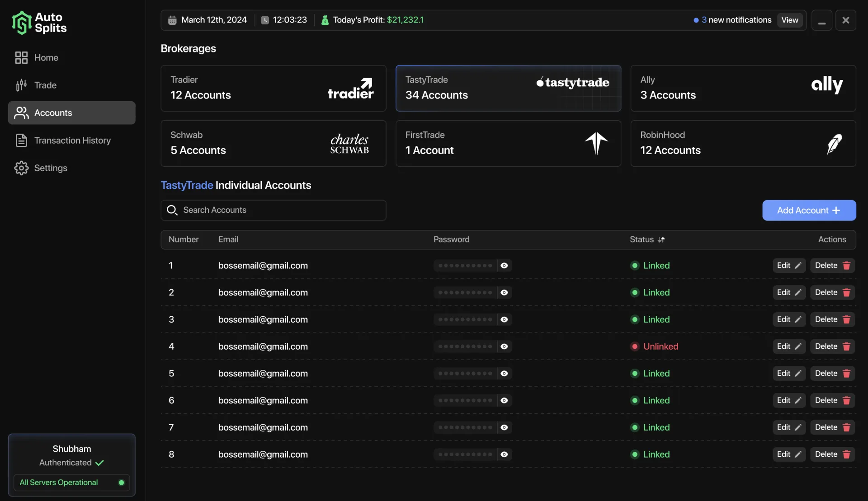The image size is (868, 501).
Task: Select the RobinHood brokerage card
Action: click(x=743, y=143)
